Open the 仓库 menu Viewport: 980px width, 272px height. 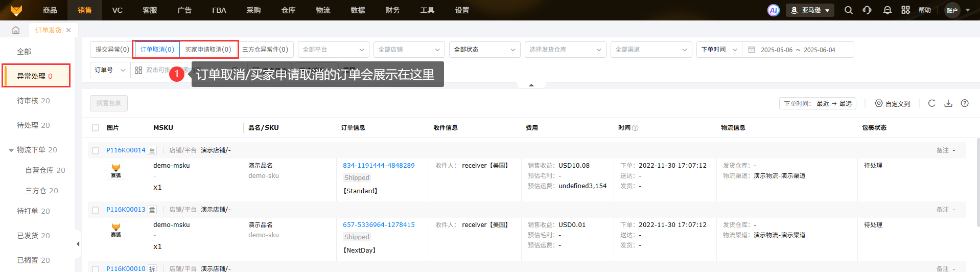coord(288,10)
